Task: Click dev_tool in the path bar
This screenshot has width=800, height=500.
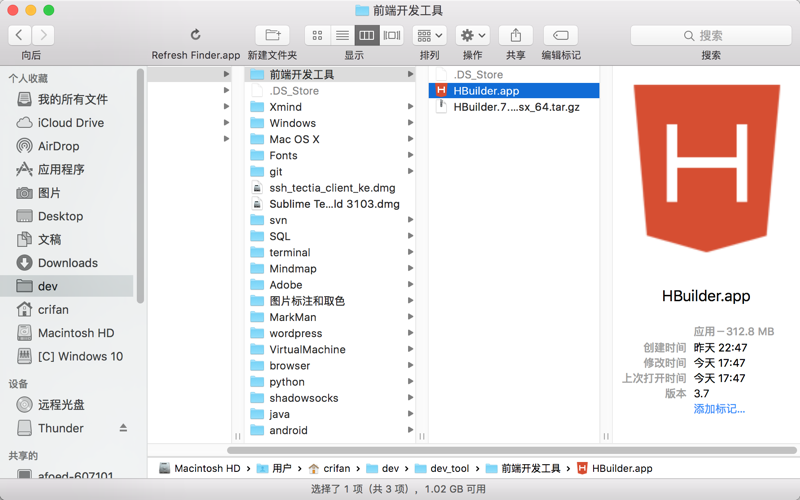Action: 442,468
